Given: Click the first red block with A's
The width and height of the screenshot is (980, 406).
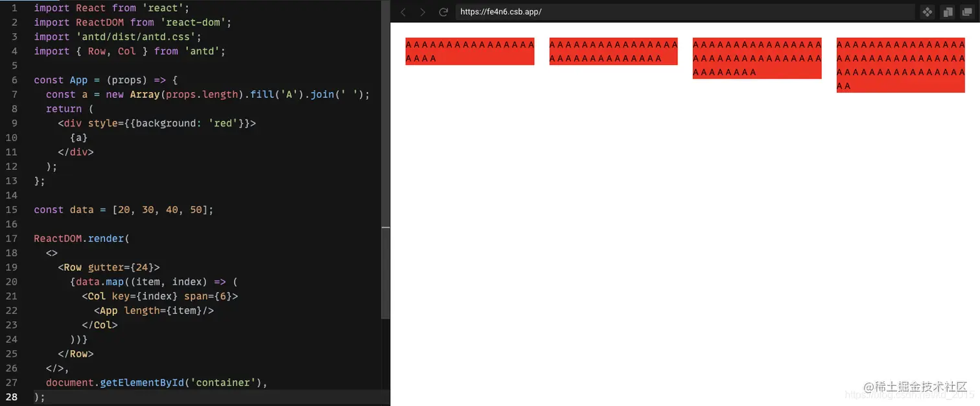Looking at the screenshot, I should tap(470, 51).
